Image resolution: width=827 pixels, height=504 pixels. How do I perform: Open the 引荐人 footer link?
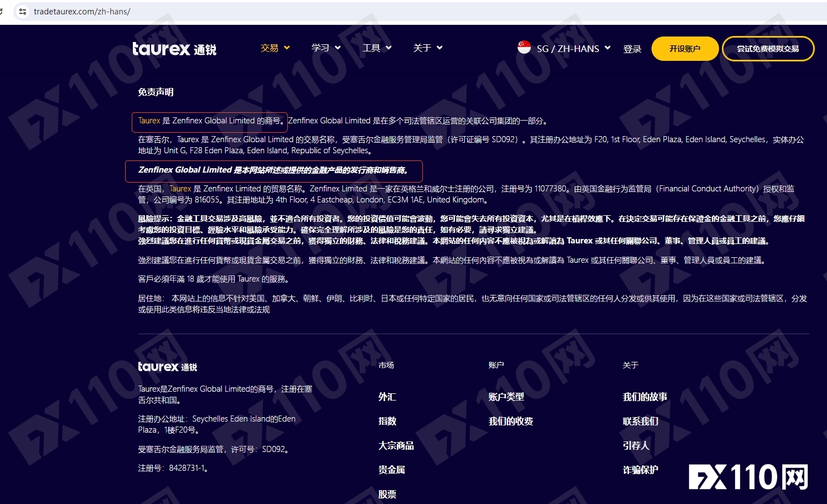pyautogui.click(x=636, y=446)
